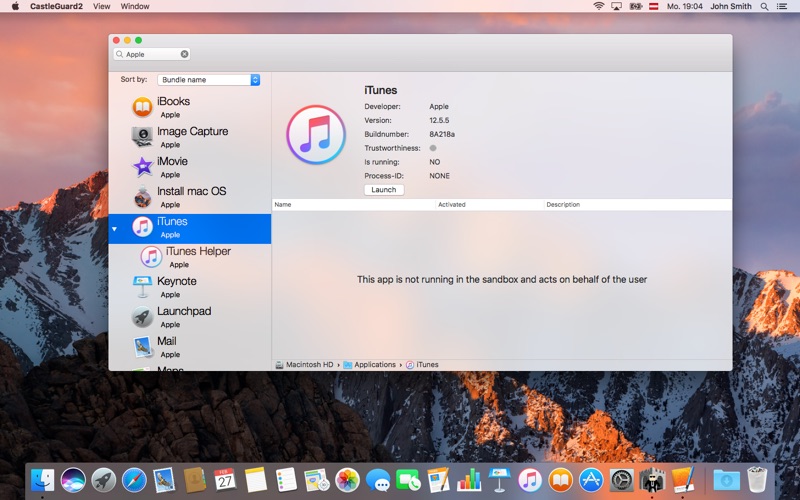Screen dimensions: 800x500
Task: Open the Wi-Fi status menu
Action: pyautogui.click(x=599, y=6)
